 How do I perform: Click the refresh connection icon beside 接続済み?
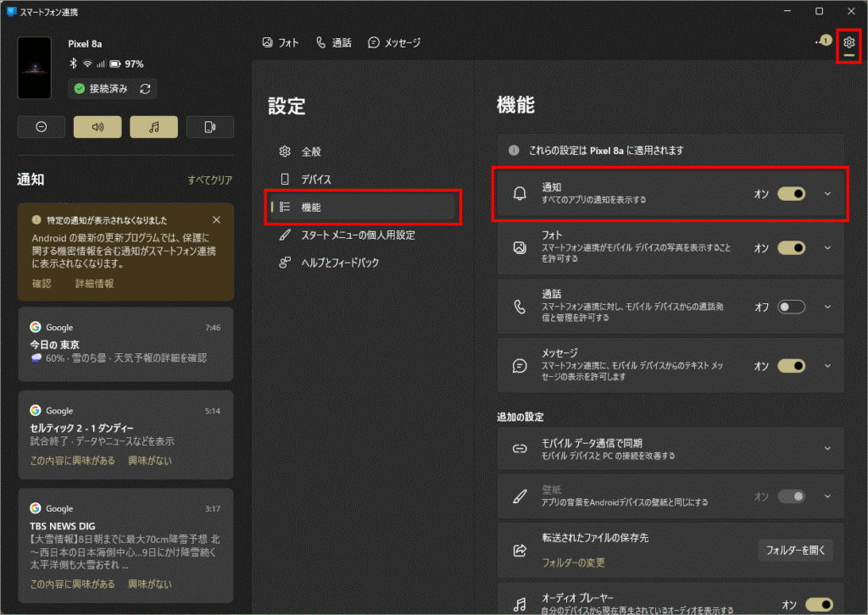click(145, 89)
